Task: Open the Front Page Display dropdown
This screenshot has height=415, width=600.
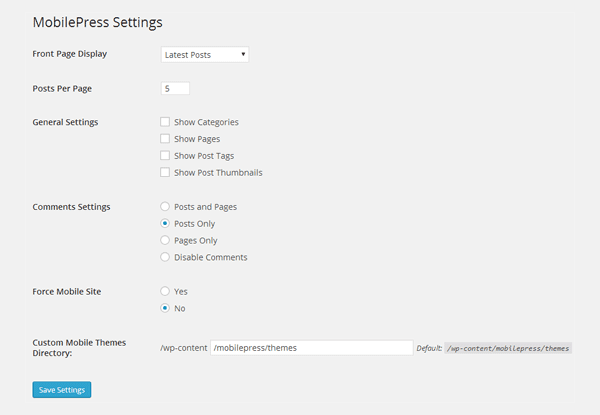Action: (x=205, y=55)
